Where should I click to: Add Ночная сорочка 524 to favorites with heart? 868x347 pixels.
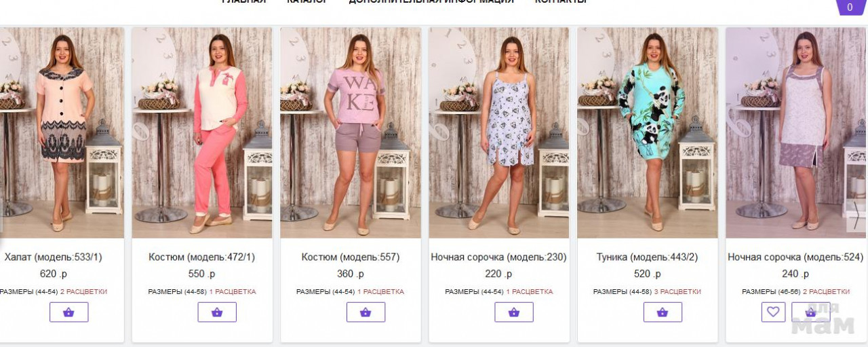[x=773, y=312]
